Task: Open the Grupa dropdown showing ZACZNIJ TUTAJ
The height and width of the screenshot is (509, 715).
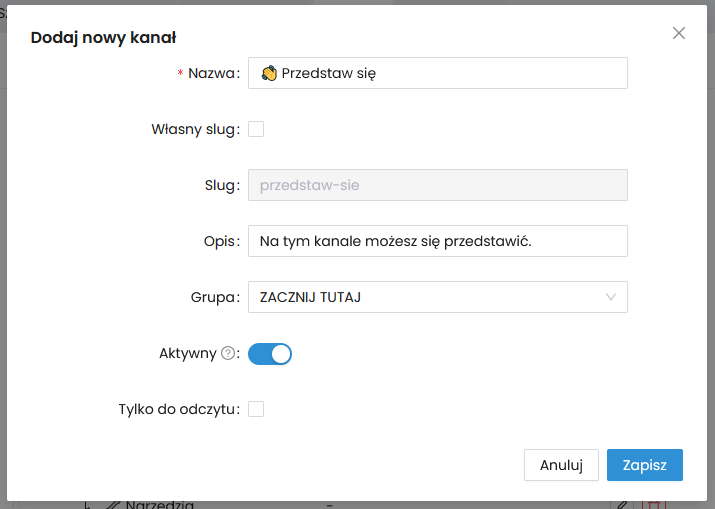Action: click(x=430, y=297)
